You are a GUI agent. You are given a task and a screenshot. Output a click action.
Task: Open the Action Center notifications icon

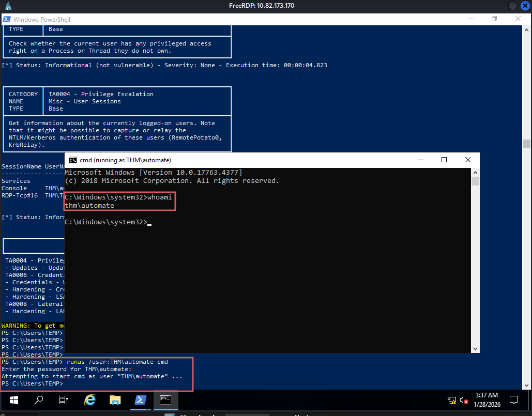tap(514, 399)
